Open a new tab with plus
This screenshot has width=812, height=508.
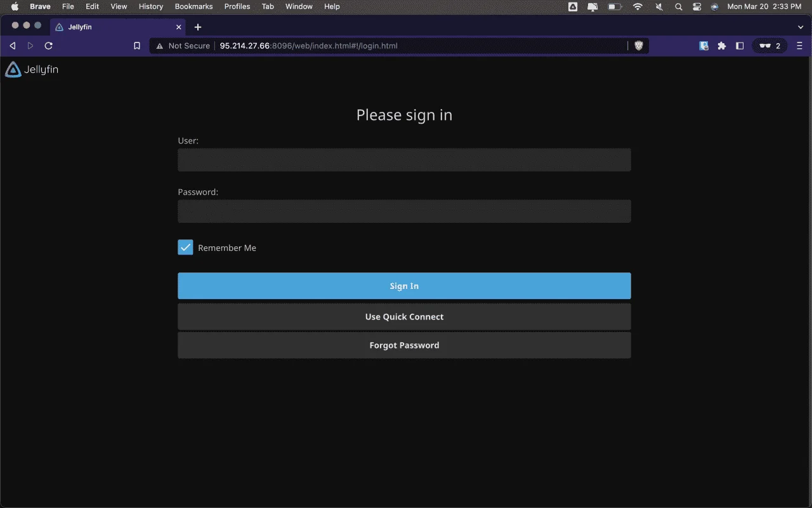pyautogui.click(x=198, y=27)
